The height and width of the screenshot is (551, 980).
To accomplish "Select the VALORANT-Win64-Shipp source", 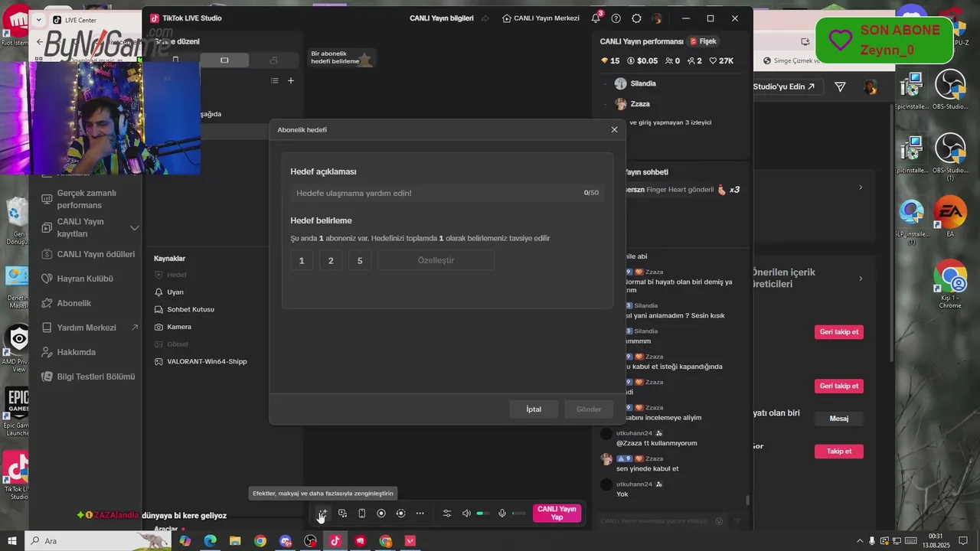I will (x=207, y=361).
